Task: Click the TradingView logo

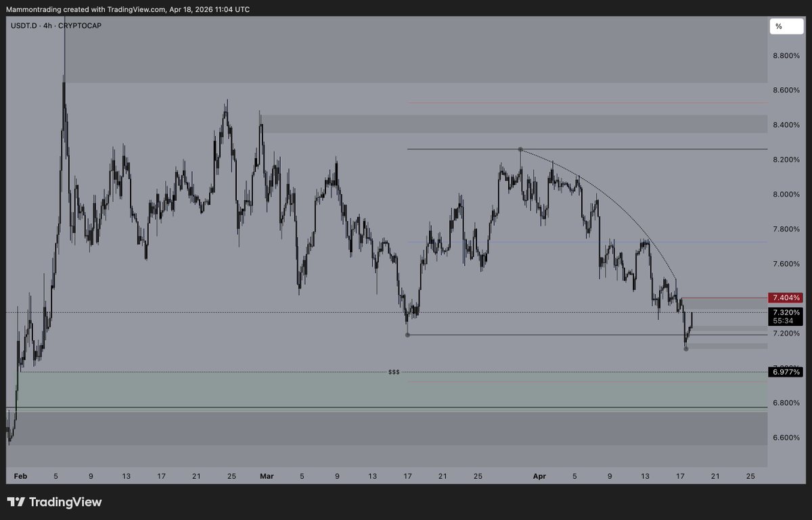Action: 54,502
